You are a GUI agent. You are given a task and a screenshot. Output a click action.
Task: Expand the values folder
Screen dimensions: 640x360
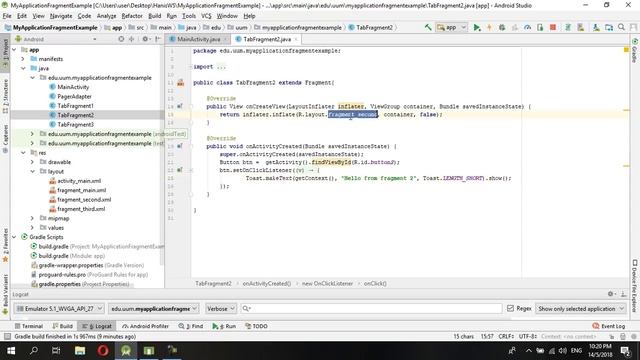click(x=32, y=228)
